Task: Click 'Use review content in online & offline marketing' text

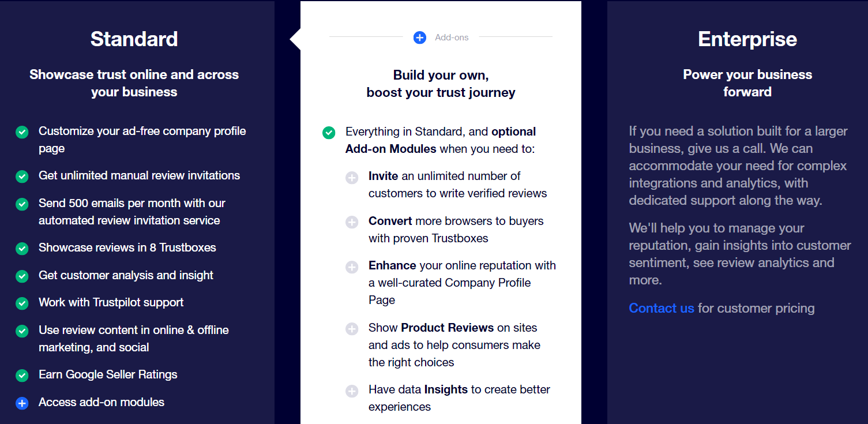Action: pos(134,339)
